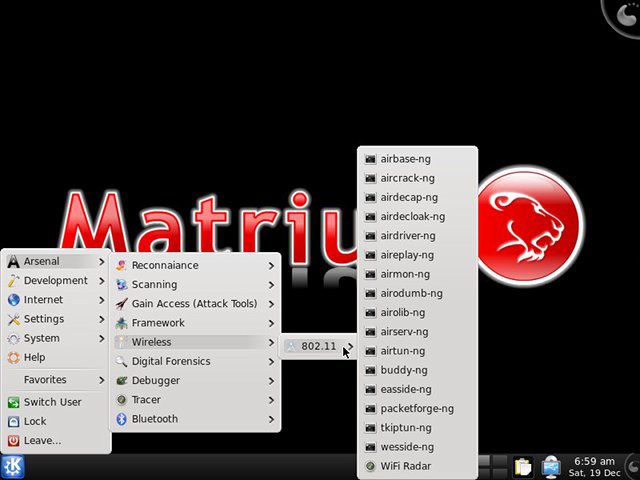
Task: Click the Bluetooth logo icon
Action: (121, 419)
